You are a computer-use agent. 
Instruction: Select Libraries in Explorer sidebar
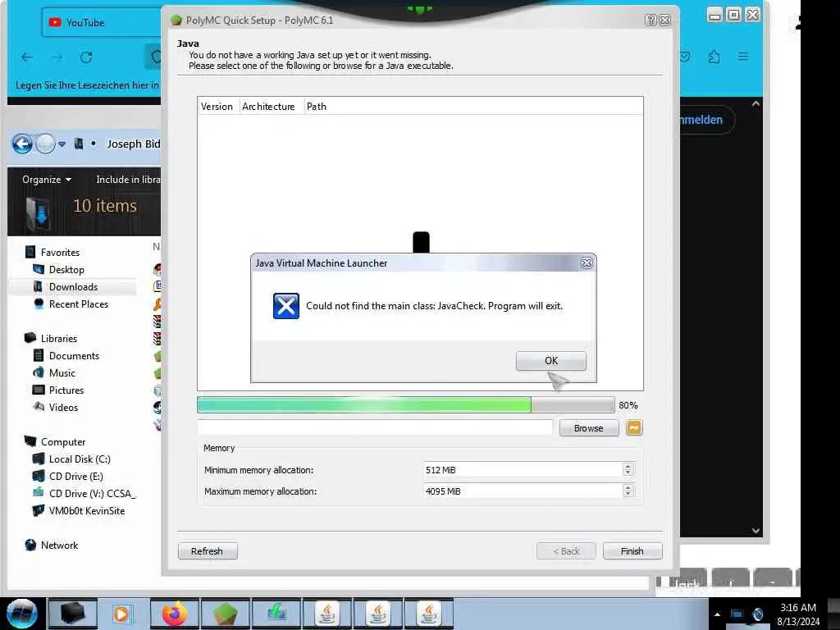59,339
